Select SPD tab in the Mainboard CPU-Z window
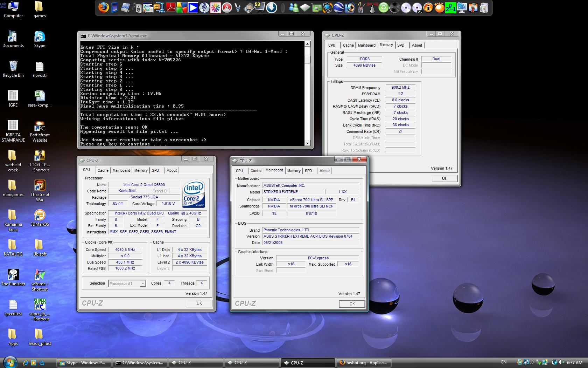The height and width of the screenshot is (368, 588). [x=308, y=171]
